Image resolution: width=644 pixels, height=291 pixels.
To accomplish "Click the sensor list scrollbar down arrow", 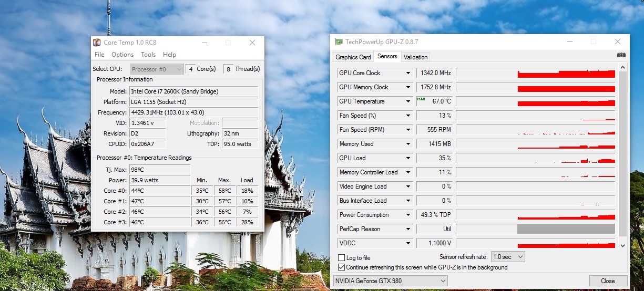I will pyautogui.click(x=623, y=245).
